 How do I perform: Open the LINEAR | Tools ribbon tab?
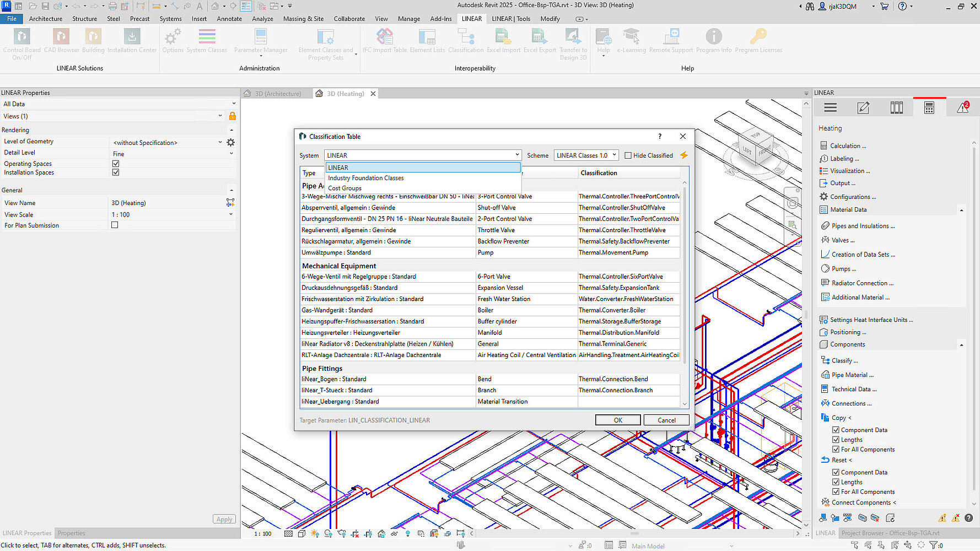tap(511, 19)
